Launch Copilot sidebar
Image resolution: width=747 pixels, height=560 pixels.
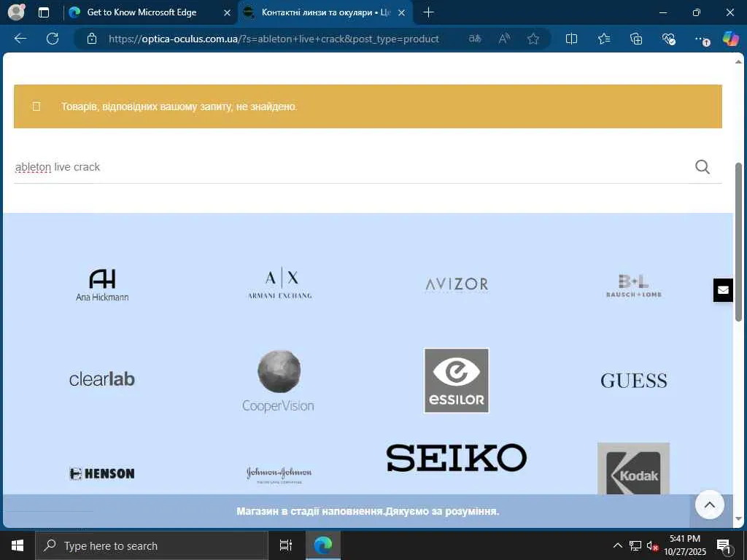(x=730, y=39)
